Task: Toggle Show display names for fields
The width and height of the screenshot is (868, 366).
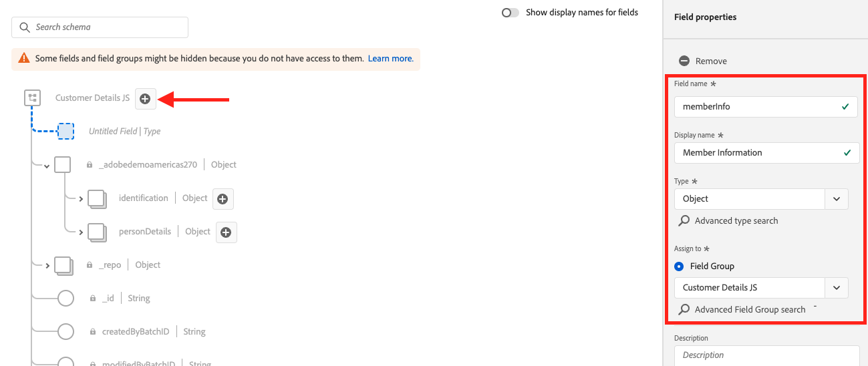Action: tap(511, 13)
